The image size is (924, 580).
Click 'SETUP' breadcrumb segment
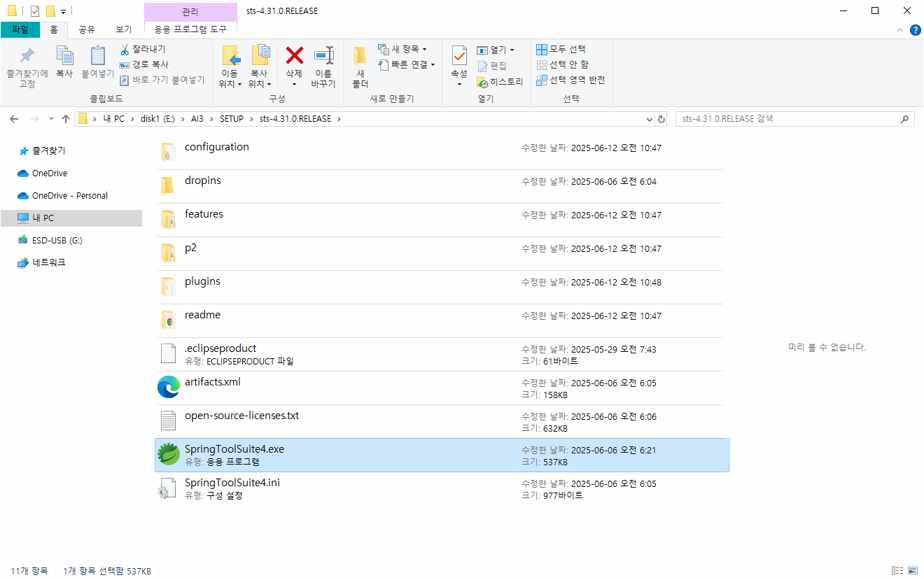click(232, 119)
